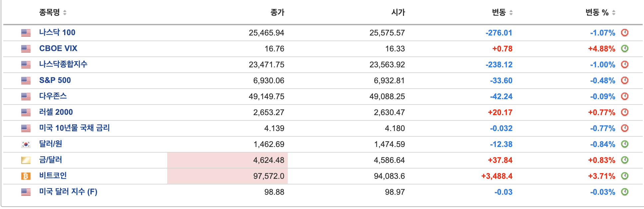Click the change value +3,488.4
Image resolution: width=644 pixels, height=209 pixels.
497,176
